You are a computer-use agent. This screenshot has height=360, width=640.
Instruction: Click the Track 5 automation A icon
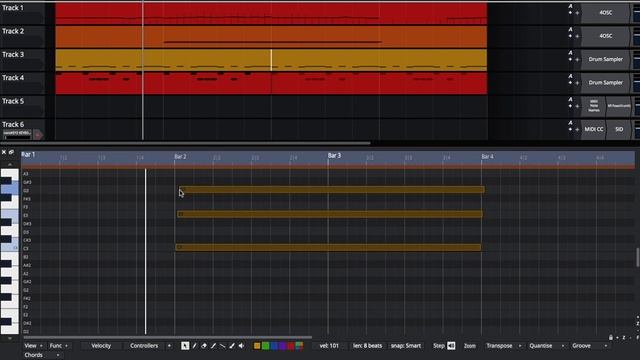(x=570, y=99)
